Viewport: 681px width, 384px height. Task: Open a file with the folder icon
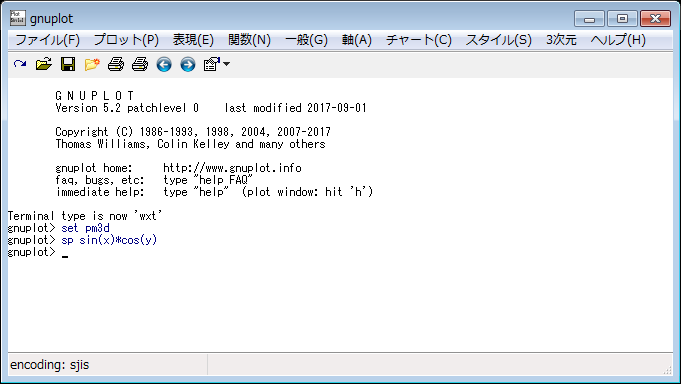(x=44, y=64)
